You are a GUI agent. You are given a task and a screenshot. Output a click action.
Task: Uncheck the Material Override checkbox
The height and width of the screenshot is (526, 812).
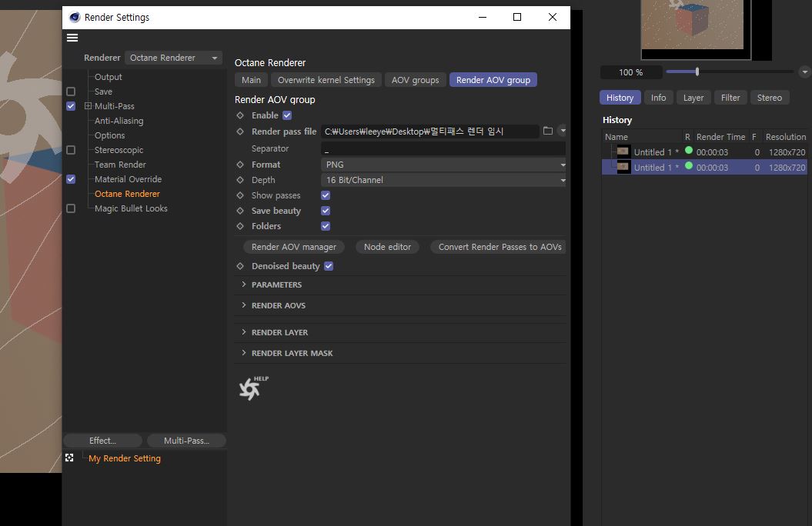(x=71, y=179)
